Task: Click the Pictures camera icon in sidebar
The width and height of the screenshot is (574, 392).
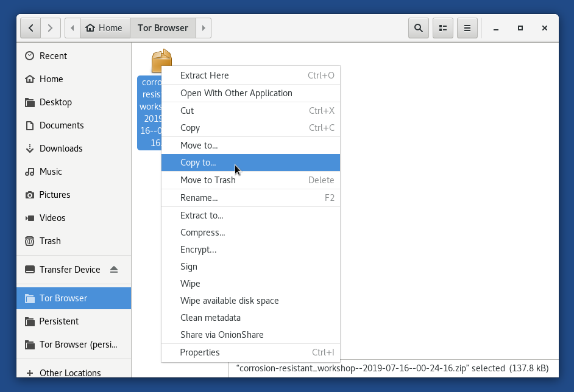Action: (x=30, y=195)
